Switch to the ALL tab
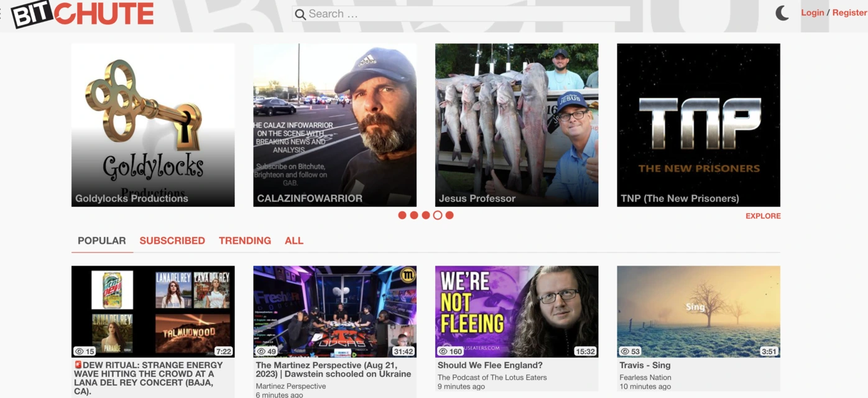The height and width of the screenshot is (398, 868). [x=294, y=241]
